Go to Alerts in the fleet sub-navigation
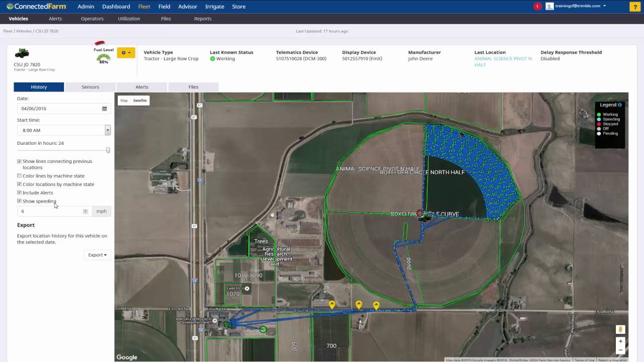 55,19
